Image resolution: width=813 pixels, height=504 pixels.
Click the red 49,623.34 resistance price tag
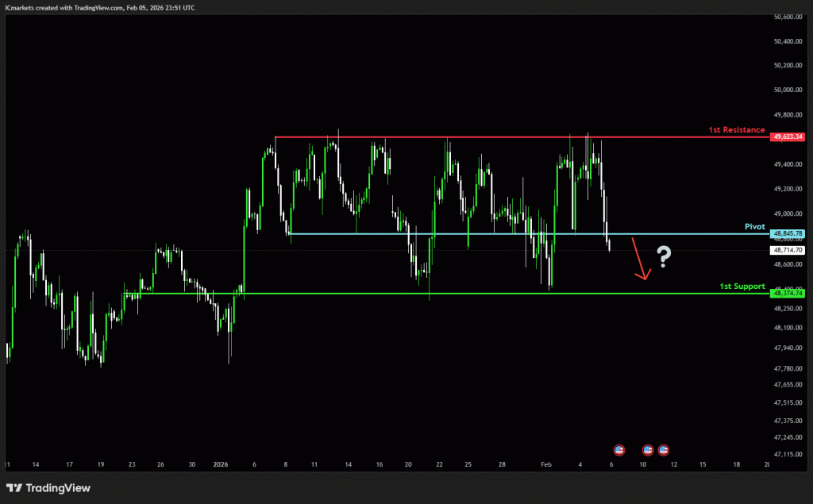tap(788, 137)
